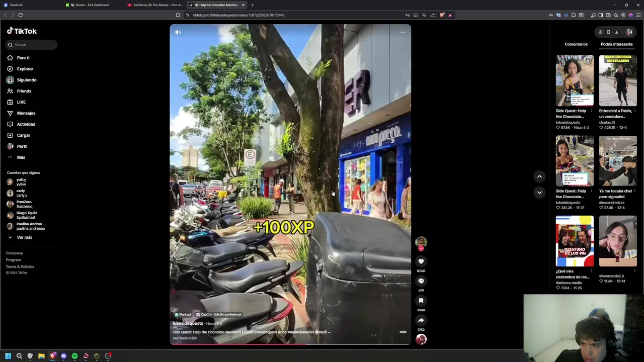Screen dimensions: 644x362
Task: Click Ver traducción under caption
Action: (x=185, y=338)
